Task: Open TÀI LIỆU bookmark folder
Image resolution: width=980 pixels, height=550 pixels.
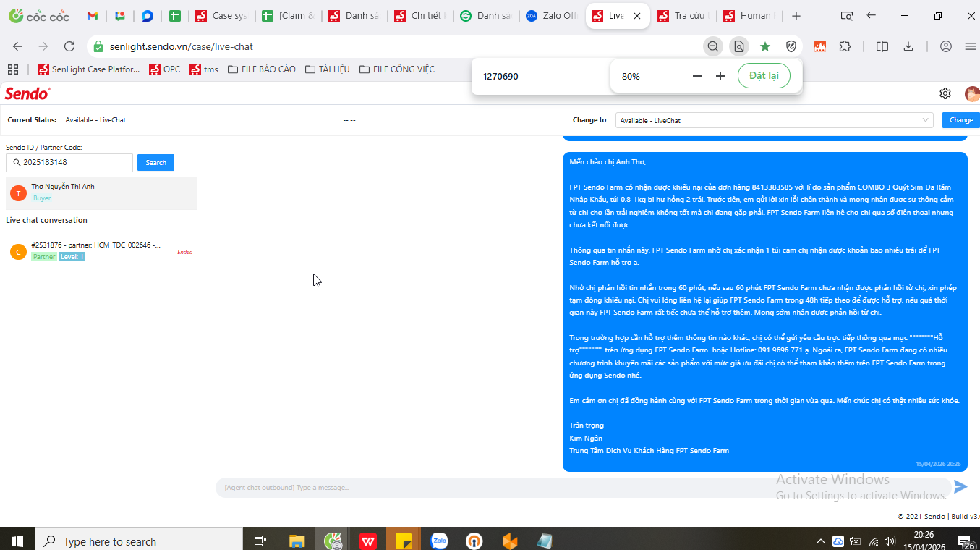Action: point(328,69)
